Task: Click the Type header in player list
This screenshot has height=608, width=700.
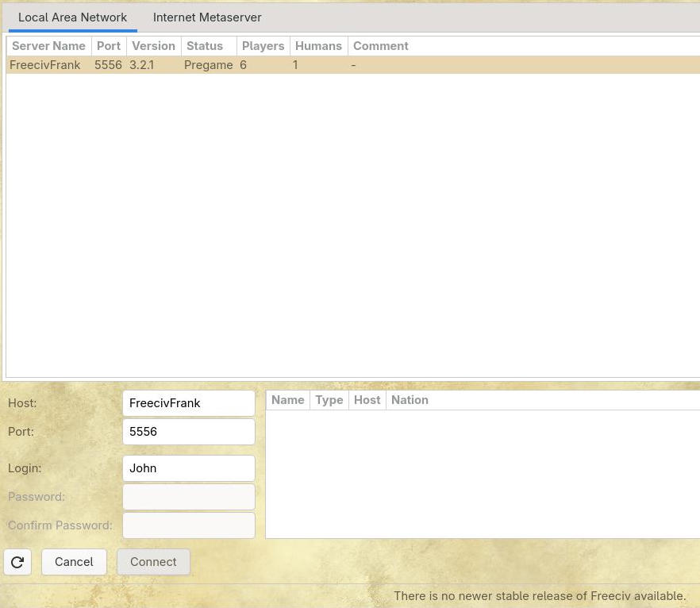Action: 329,400
